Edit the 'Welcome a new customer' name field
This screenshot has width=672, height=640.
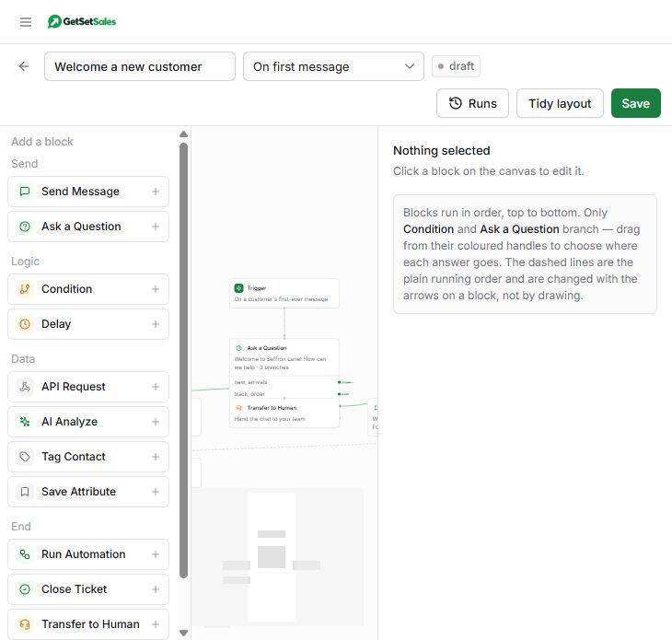click(140, 66)
